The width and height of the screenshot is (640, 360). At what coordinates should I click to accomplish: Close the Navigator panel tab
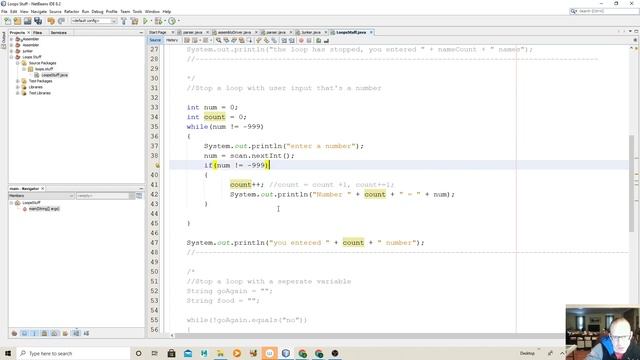coord(42,189)
